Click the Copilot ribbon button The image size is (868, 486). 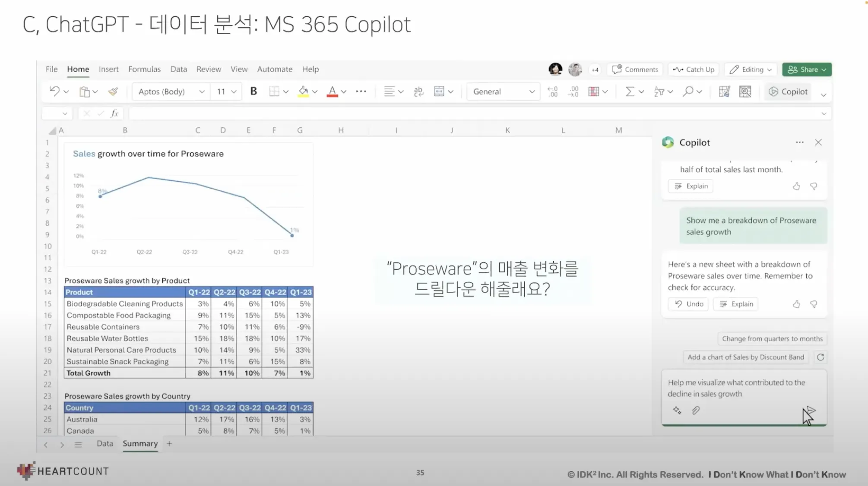[x=788, y=92]
